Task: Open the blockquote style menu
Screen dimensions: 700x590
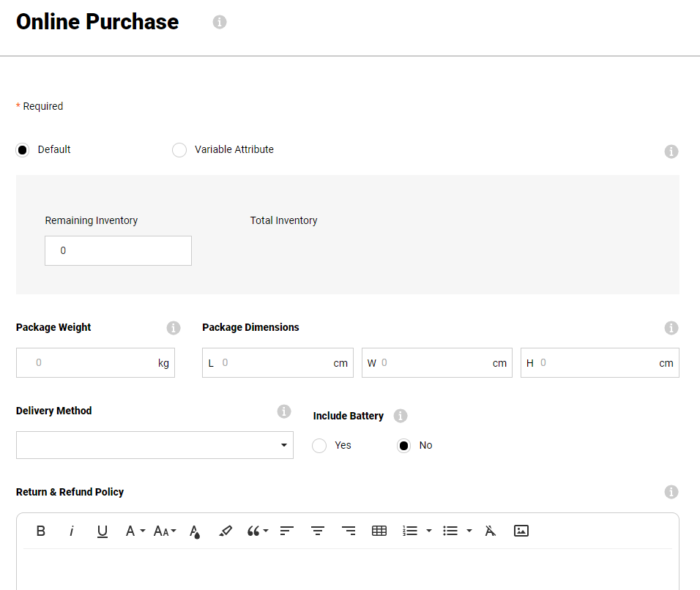Action: coord(258,531)
